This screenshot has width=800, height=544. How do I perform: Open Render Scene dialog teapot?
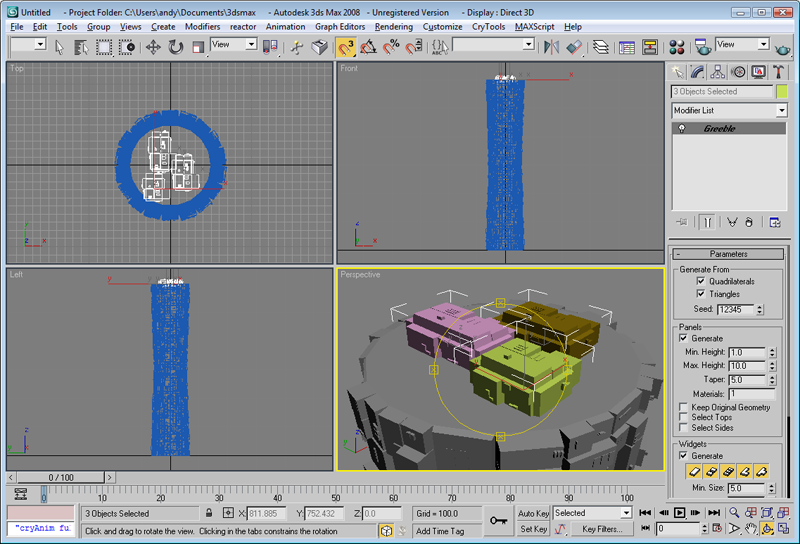703,47
